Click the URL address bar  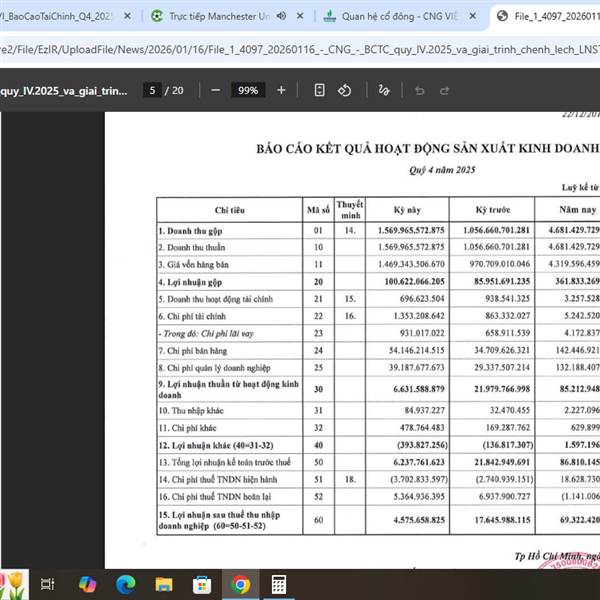(x=300, y=50)
